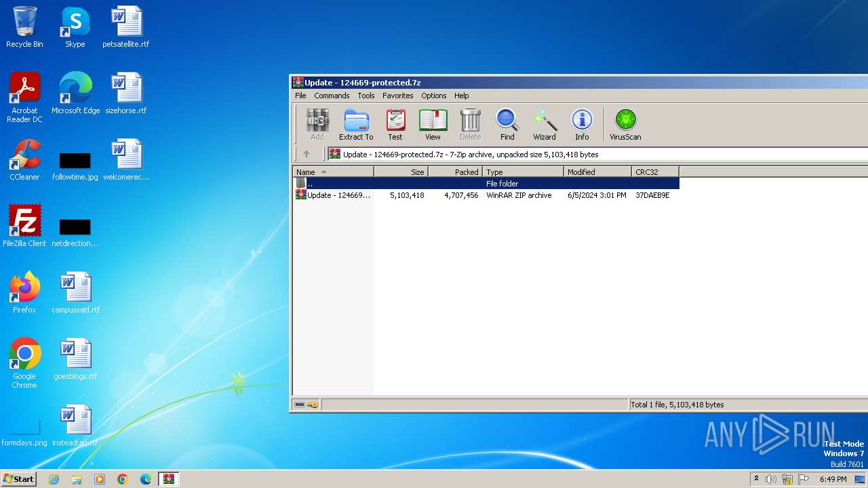
Task: Run the VirusScan toolbar icon
Action: (625, 125)
